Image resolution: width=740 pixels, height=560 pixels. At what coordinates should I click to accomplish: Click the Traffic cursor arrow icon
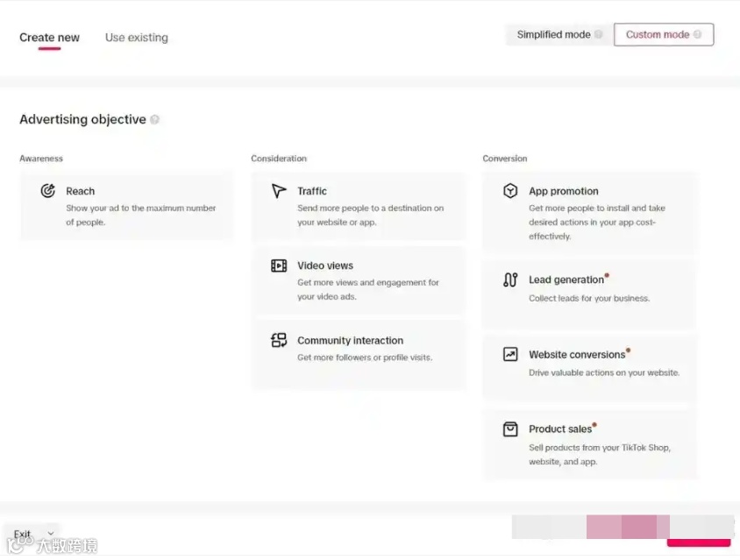(x=279, y=191)
